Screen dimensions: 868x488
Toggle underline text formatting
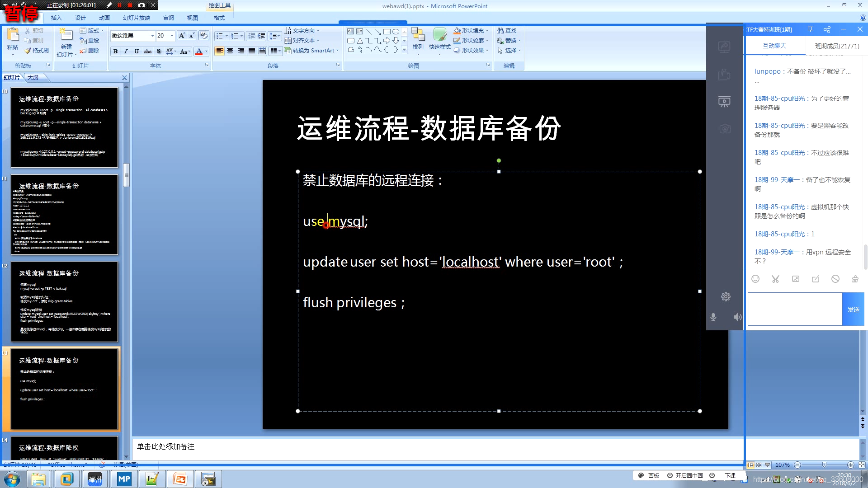click(137, 52)
